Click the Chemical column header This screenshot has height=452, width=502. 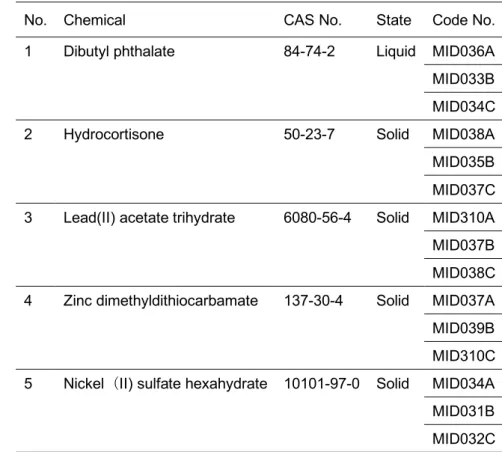95,20
